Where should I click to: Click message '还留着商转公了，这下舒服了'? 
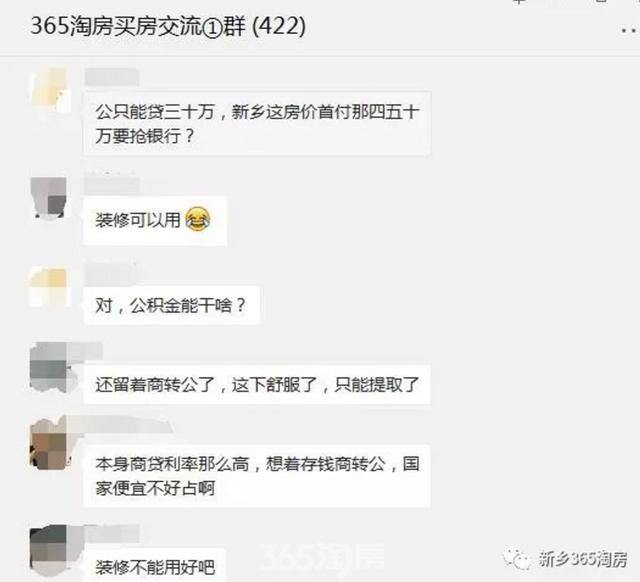coord(257,385)
